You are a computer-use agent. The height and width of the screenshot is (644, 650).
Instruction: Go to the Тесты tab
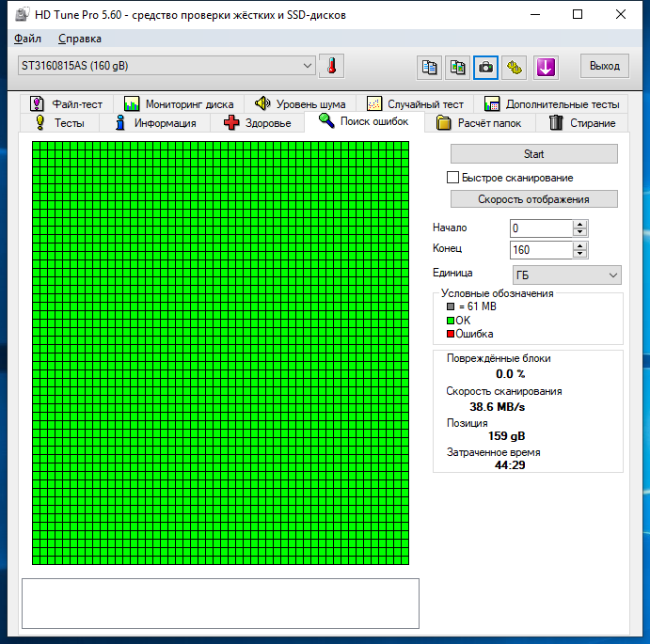[59, 123]
